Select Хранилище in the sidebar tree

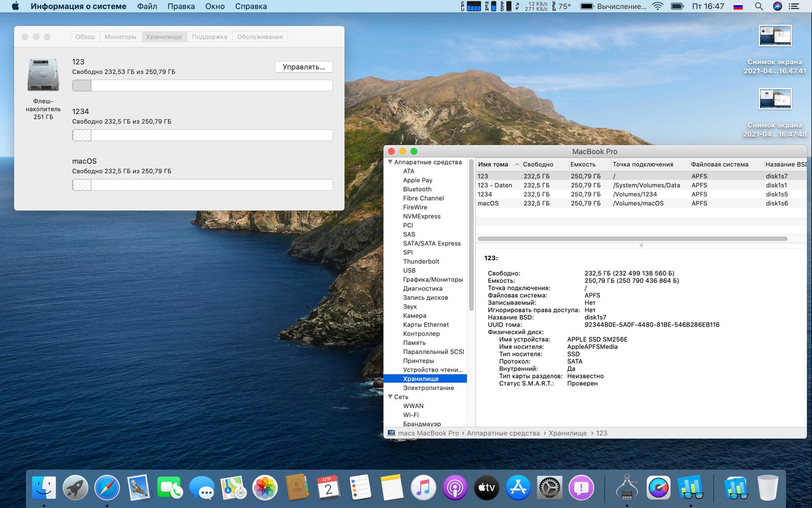(425, 379)
